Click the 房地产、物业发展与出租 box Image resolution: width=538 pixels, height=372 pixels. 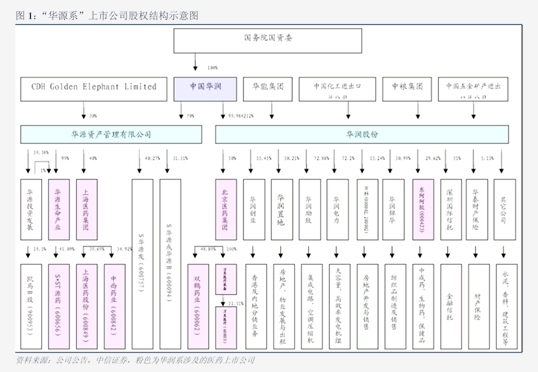pyautogui.click(x=284, y=306)
